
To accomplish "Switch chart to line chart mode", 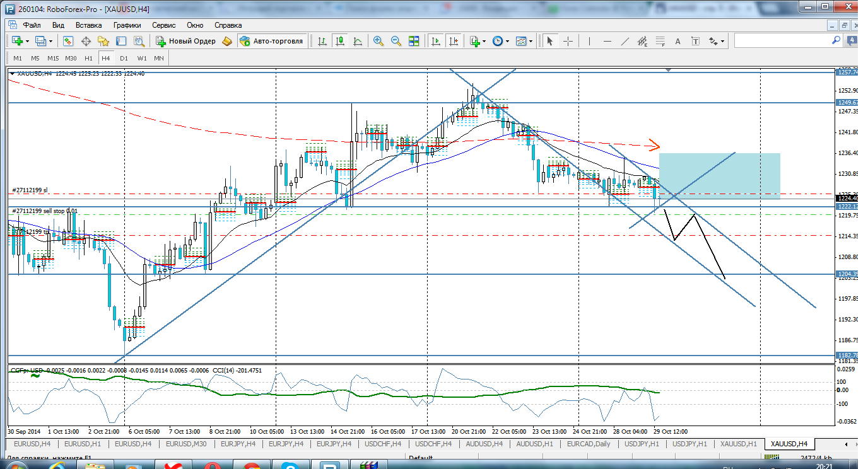I will (x=358, y=41).
